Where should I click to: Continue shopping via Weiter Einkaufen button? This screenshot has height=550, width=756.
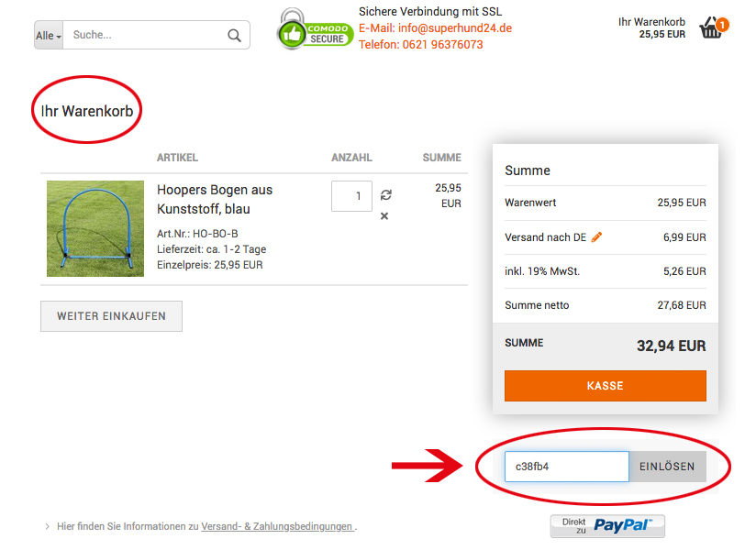111,316
